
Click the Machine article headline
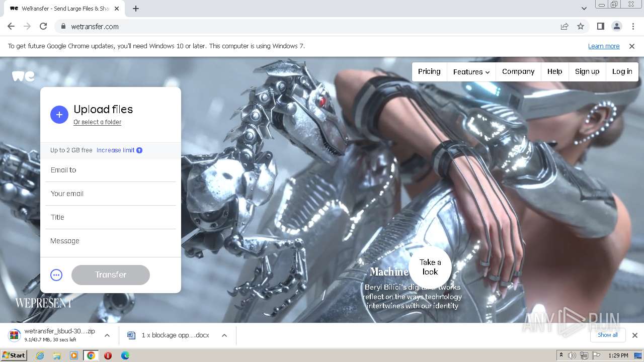[x=389, y=271]
